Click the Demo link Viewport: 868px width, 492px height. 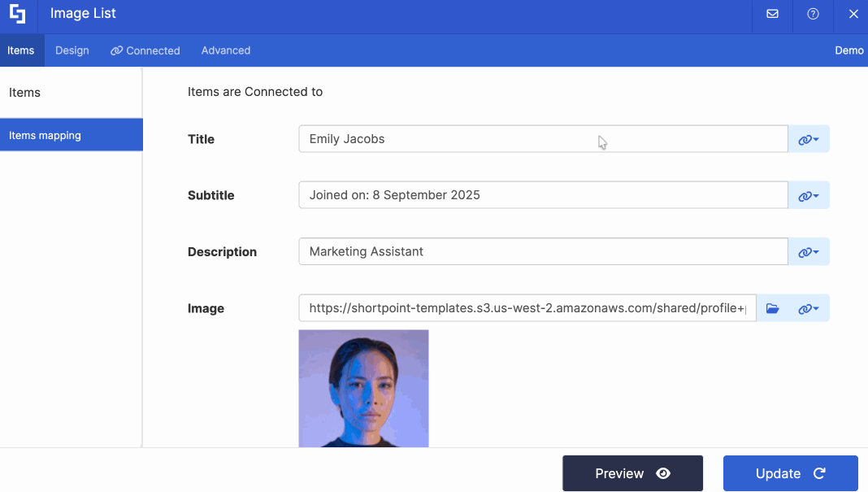(x=848, y=50)
